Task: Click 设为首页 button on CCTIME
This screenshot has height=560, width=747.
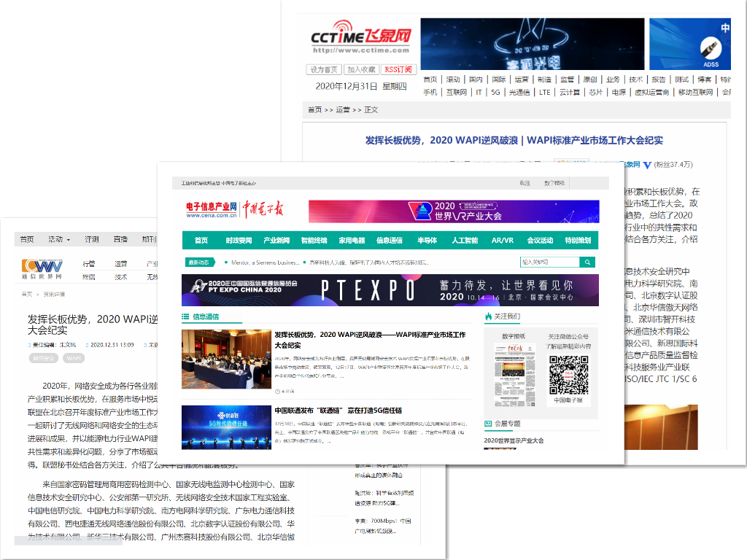Action: [x=324, y=69]
